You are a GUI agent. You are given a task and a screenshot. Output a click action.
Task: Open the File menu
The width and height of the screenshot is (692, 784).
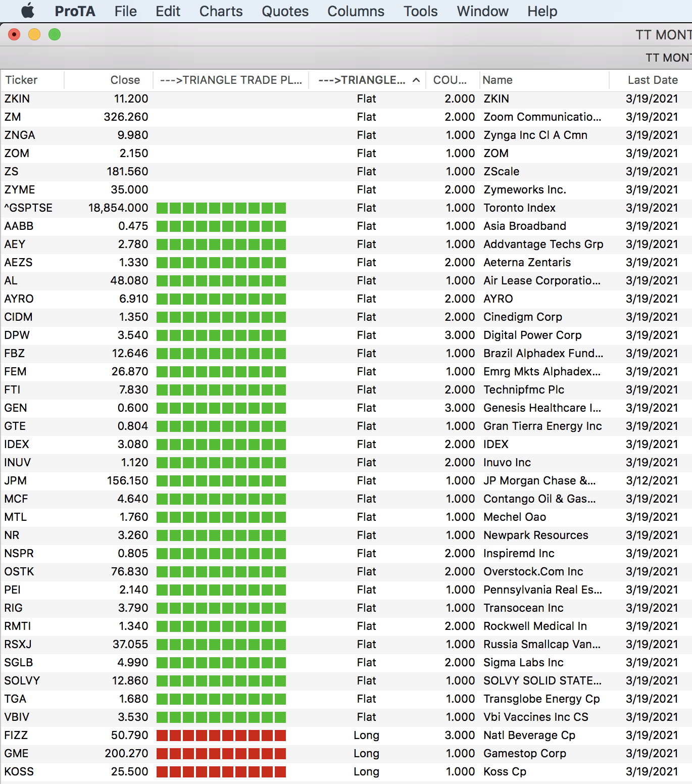tap(126, 11)
